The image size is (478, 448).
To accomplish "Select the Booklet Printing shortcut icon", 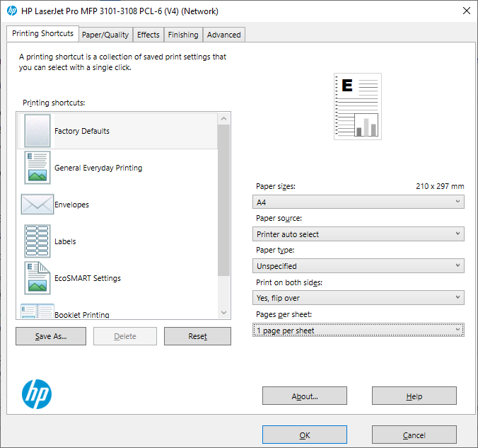I will (x=37, y=311).
